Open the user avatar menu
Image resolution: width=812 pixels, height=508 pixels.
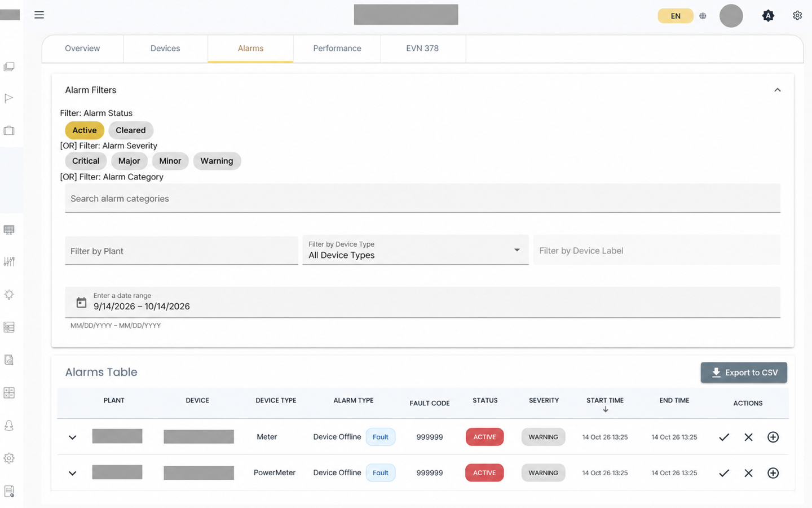(x=731, y=16)
